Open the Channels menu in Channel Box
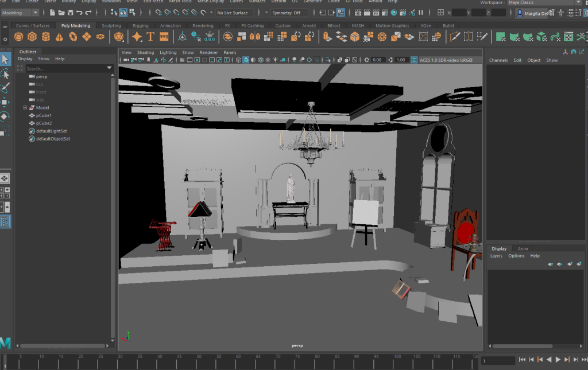 pyautogui.click(x=498, y=60)
